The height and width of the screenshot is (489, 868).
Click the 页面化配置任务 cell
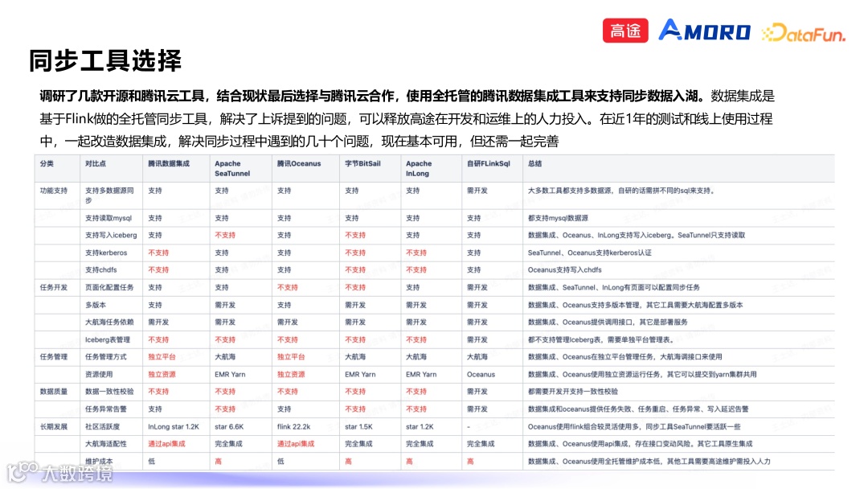(x=109, y=287)
